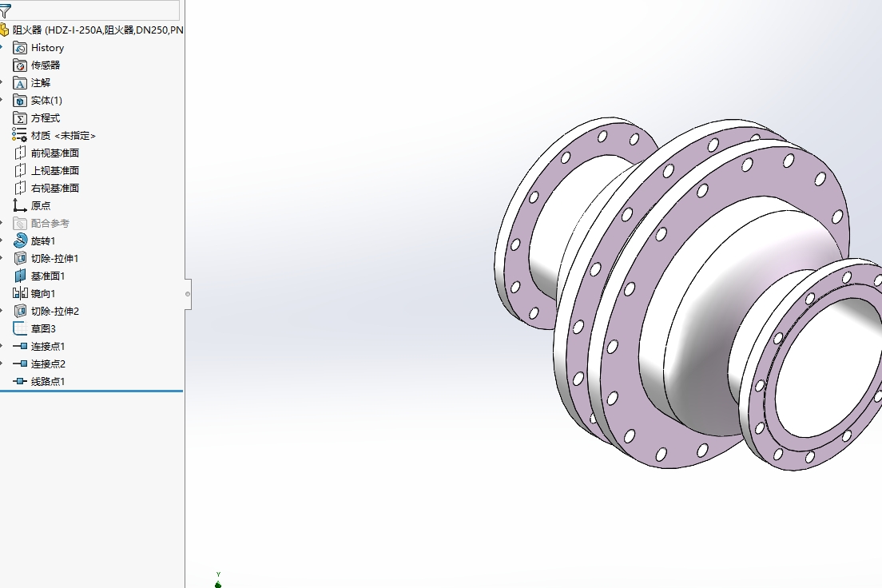Click the 连接点1 connection point icon

[20, 346]
